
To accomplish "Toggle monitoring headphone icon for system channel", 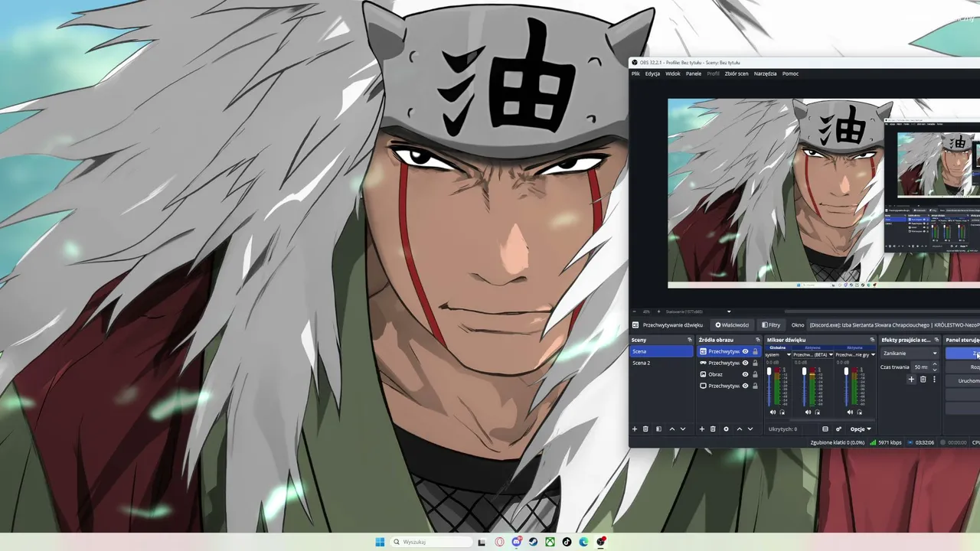I will (782, 412).
